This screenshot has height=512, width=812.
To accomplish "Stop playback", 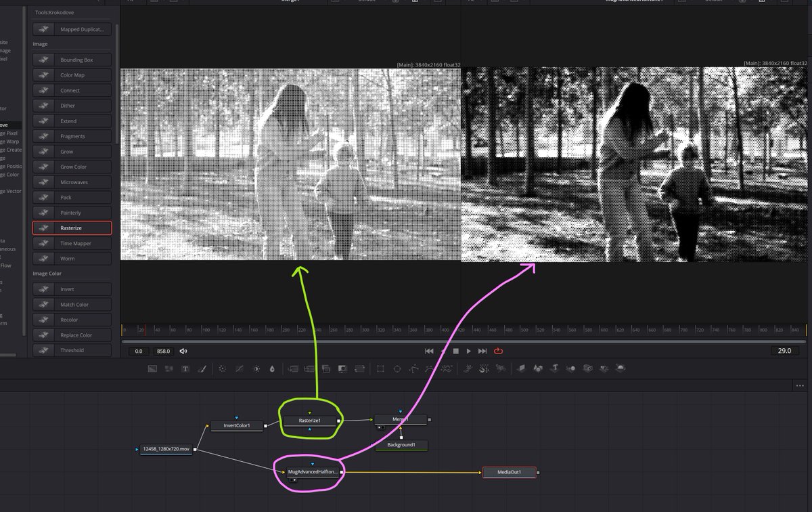I will click(x=455, y=351).
